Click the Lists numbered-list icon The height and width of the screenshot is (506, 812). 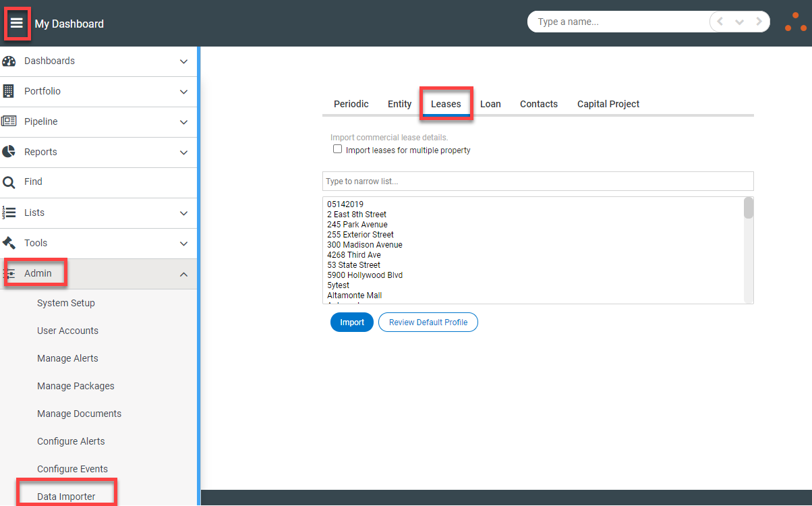9,213
